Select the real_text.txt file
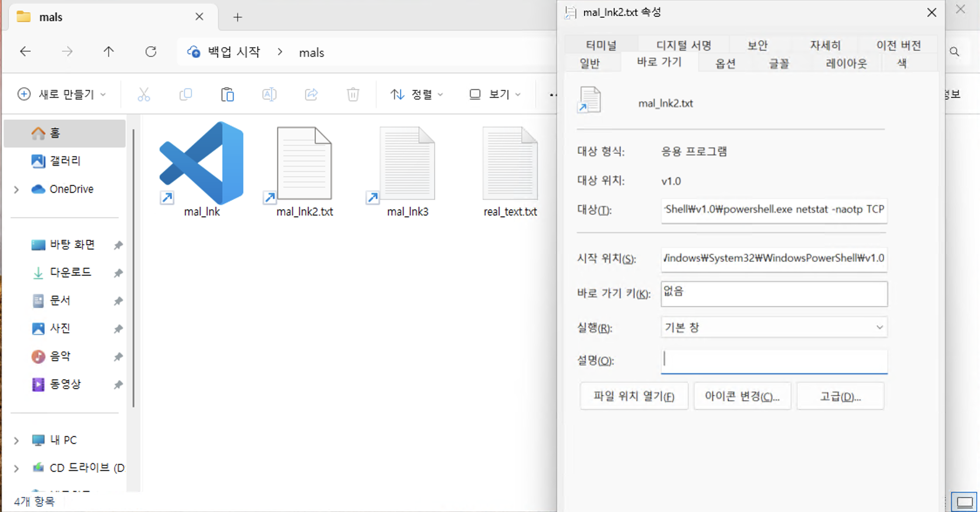 [x=510, y=170]
